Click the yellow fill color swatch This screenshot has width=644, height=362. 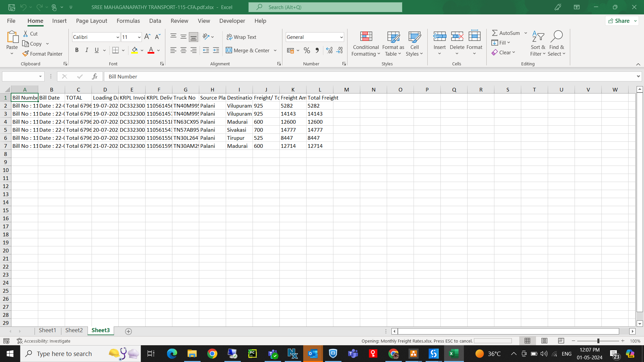coord(135,50)
